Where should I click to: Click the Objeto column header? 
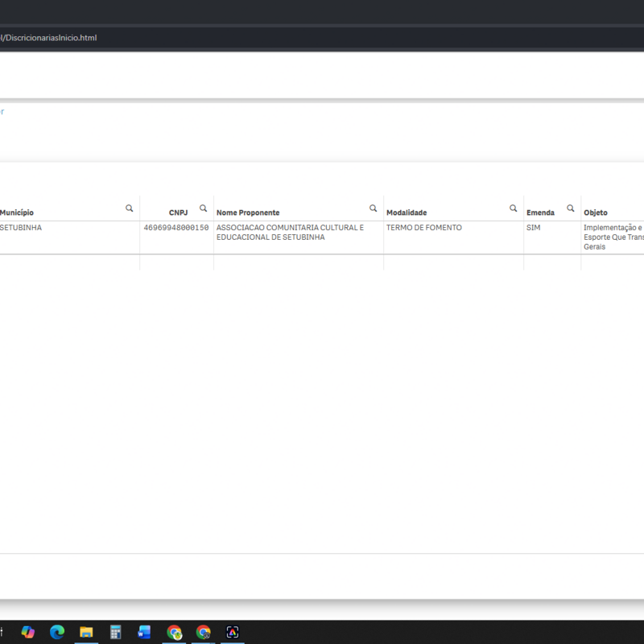[x=596, y=213]
